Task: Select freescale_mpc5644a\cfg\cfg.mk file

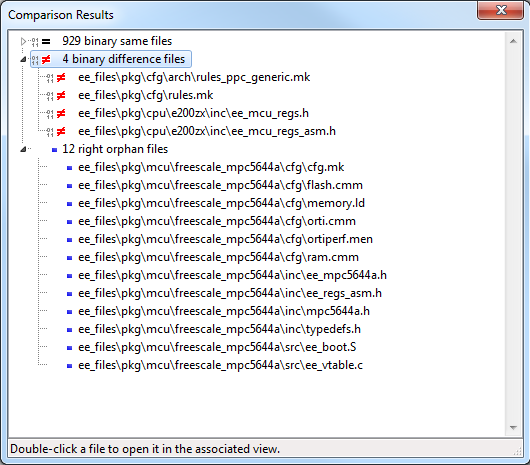Action: click(211, 167)
